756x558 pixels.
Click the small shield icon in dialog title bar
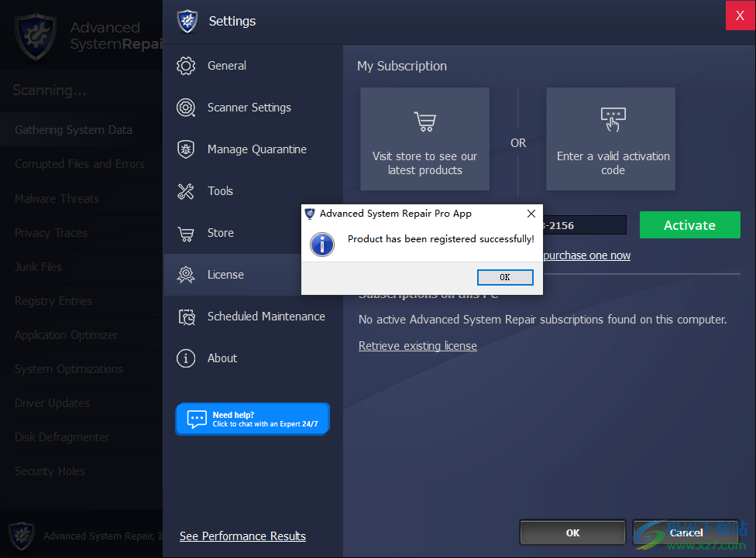coord(310,214)
